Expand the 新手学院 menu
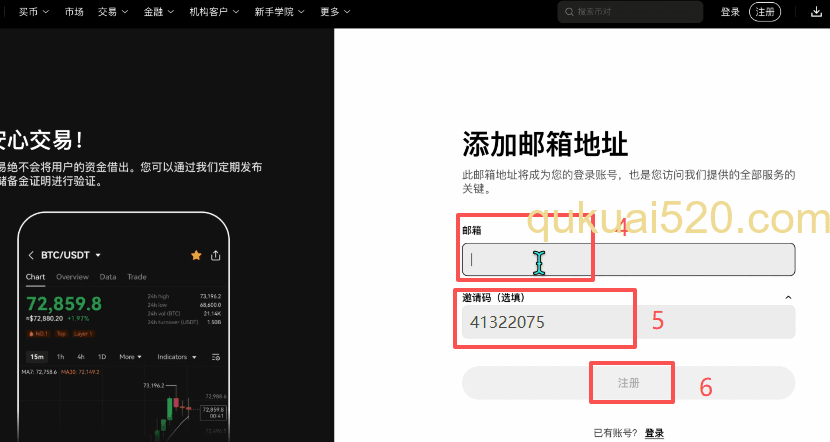Viewport: 830px width, 442px height. pyautogui.click(x=279, y=12)
